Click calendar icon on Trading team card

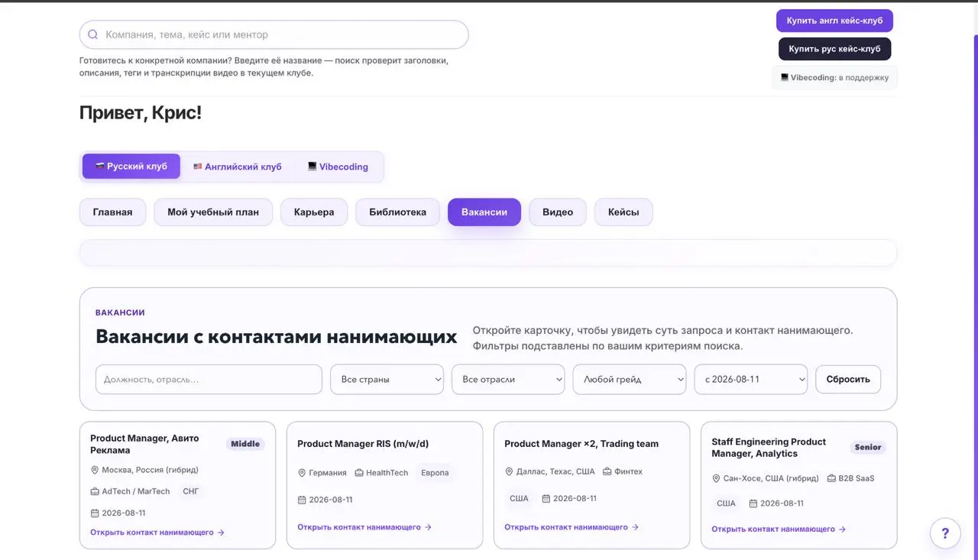pyautogui.click(x=546, y=498)
